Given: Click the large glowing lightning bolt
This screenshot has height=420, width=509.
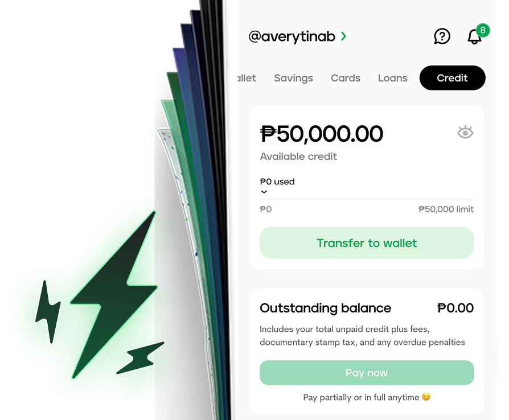Looking at the screenshot, I should 114,295.
